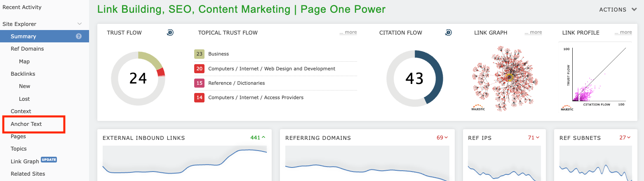The width and height of the screenshot is (644, 181).
Task: Select Backlinks in the sidebar
Action: pyautogui.click(x=23, y=74)
